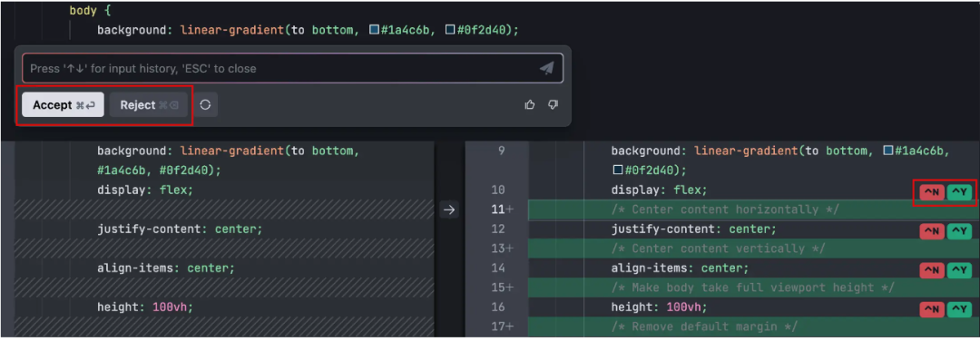
Task: Click line number 12 in the gutter
Action: 498,229
